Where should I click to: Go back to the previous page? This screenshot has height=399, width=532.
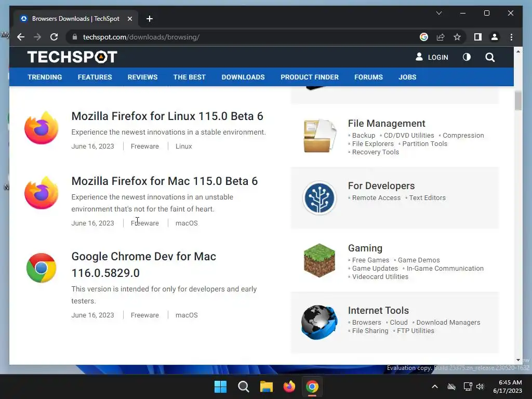click(21, 37)
